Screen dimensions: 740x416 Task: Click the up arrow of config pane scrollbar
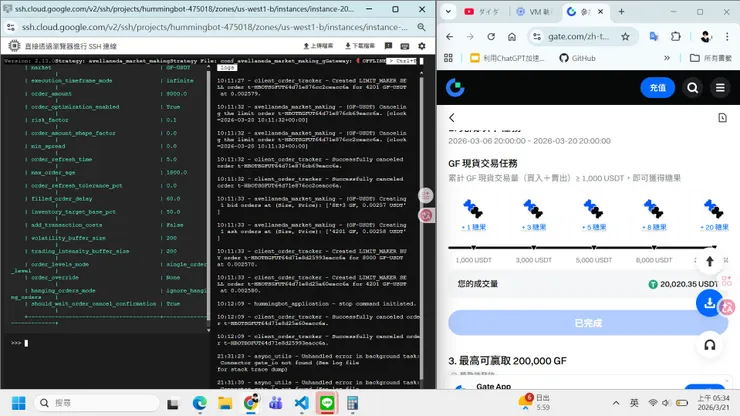click(209, 68)
